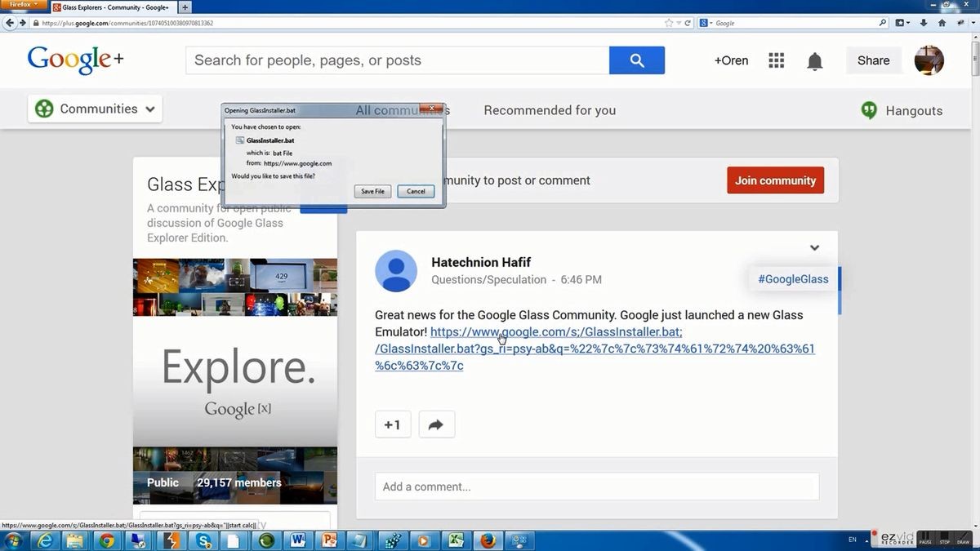Click Save File in download dialog

coord(372,191)
